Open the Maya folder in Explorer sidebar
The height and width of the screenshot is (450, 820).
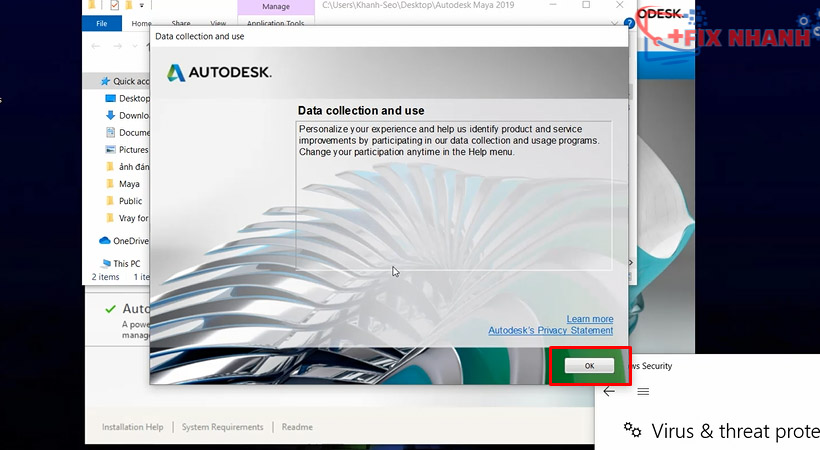123,184
